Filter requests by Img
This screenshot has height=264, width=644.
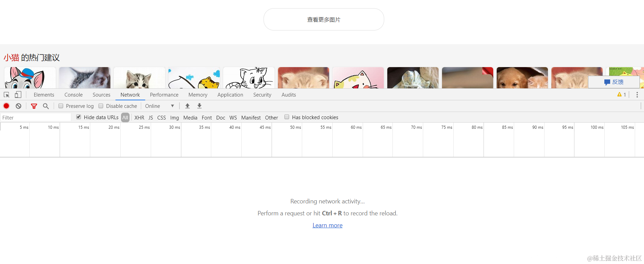coord(175,117)
